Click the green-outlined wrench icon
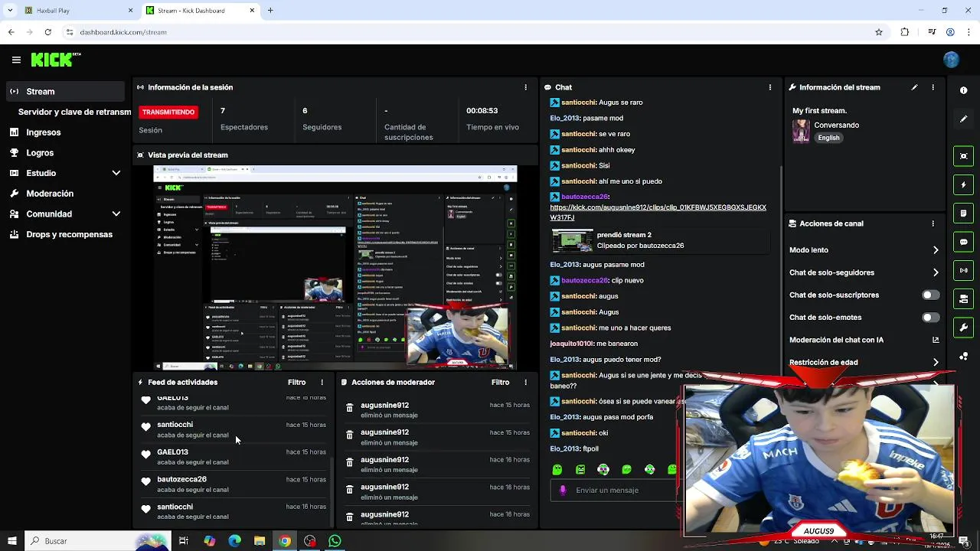Screen dimensions: 980x551 click(963, 328)
